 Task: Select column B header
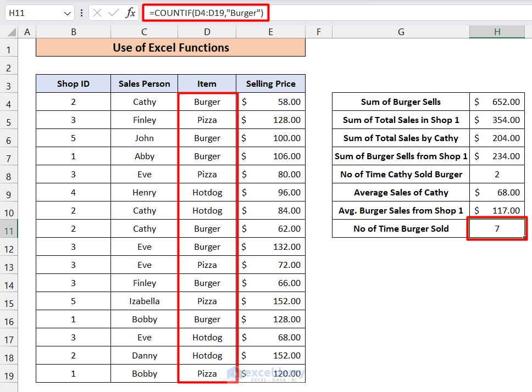(x=73, y=32)
